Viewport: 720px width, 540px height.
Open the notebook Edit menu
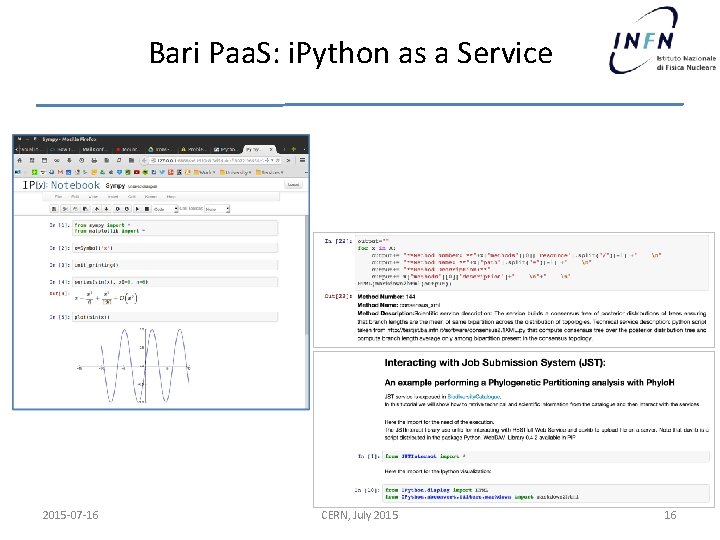click(75, 197)
